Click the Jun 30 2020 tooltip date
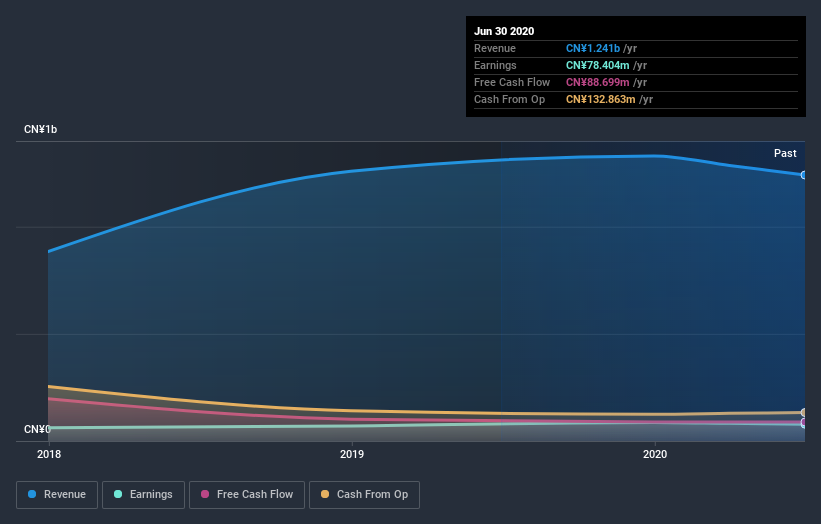The width and height of the screenshot is (821, 524). (504, 31)
